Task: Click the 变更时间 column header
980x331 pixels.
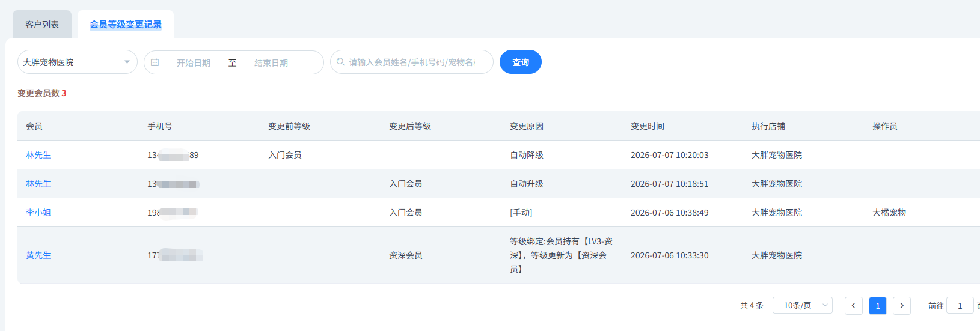Action: point(648,126)
